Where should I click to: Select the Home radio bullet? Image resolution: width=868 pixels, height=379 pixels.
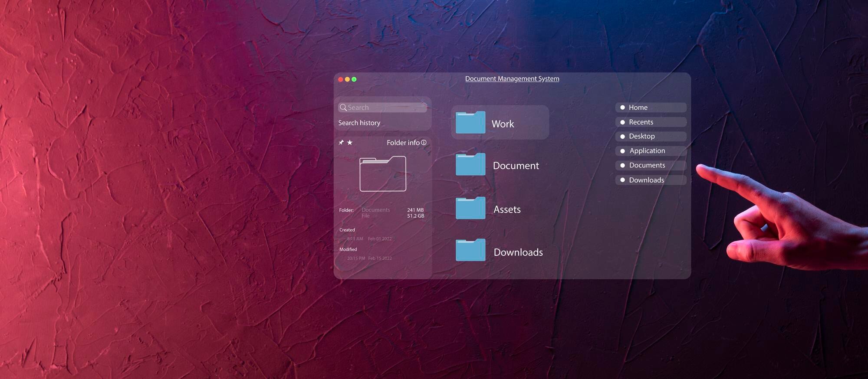coord(622,107)
